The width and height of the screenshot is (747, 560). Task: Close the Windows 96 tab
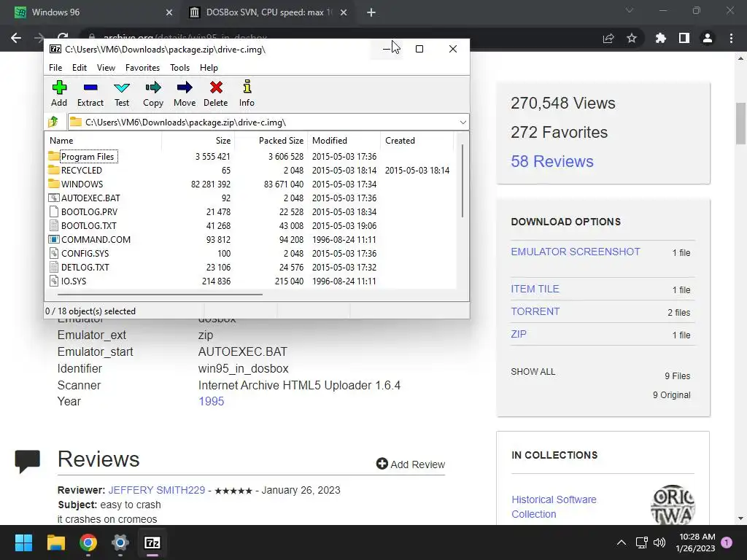coord(169,12)
